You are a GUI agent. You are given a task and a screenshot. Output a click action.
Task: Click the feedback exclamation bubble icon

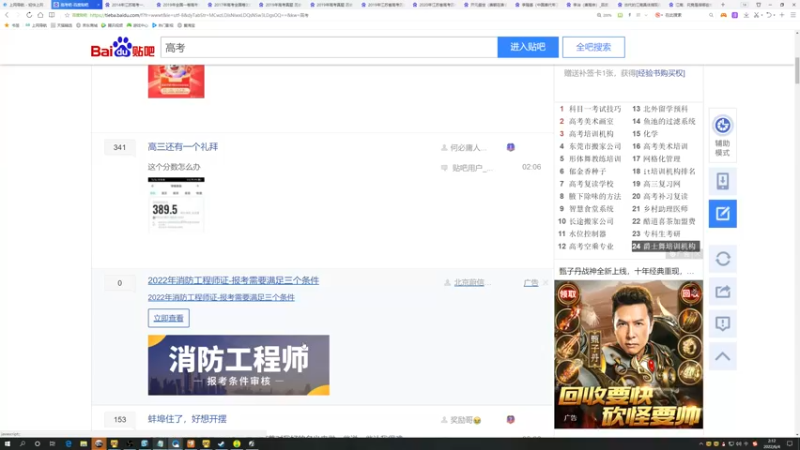pos(722,323)
